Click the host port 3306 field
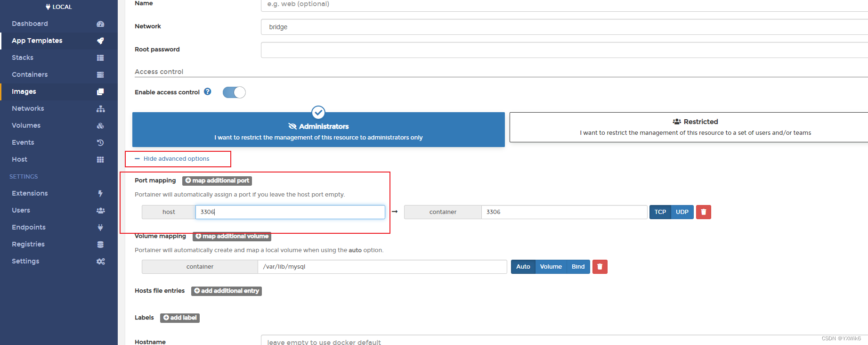 coord(290,212)
